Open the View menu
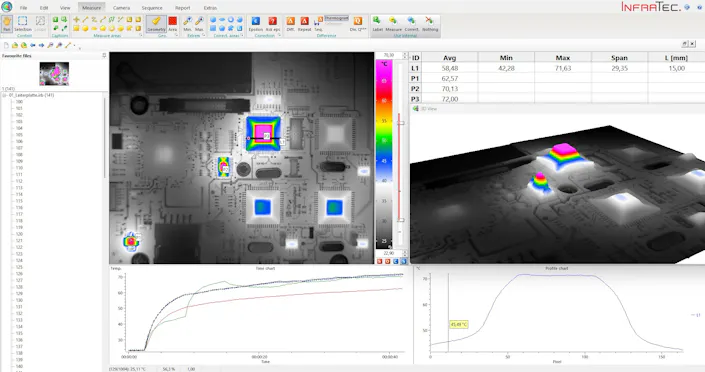Image resolution: width=705 pixels, height=372 pixels. point(65,8)
